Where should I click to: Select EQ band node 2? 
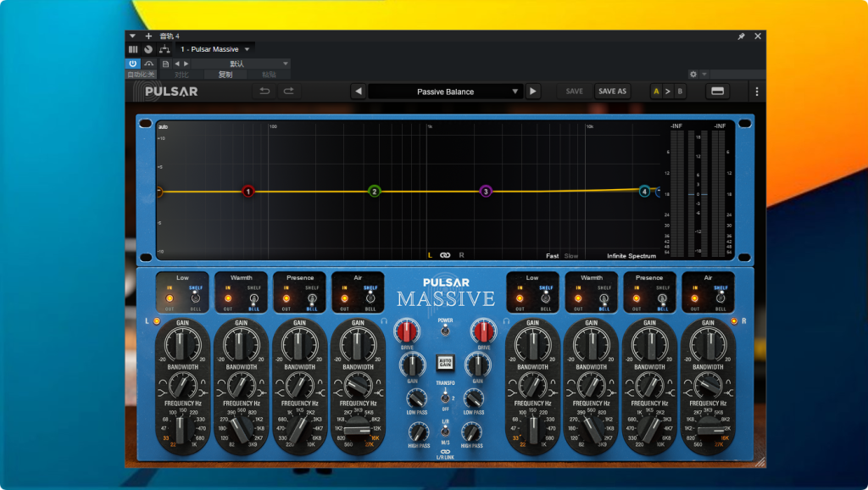pyautogui.click(x=374, y=192)
